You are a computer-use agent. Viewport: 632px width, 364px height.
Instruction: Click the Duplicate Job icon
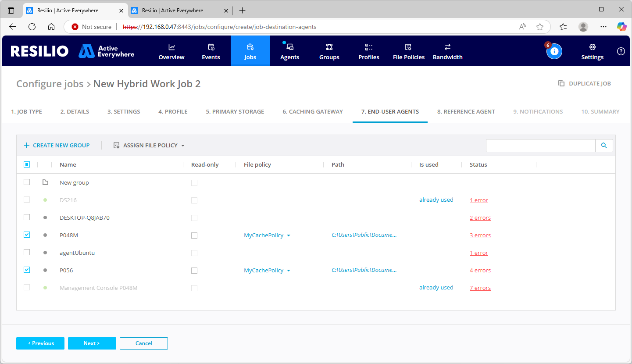point(561,83)
